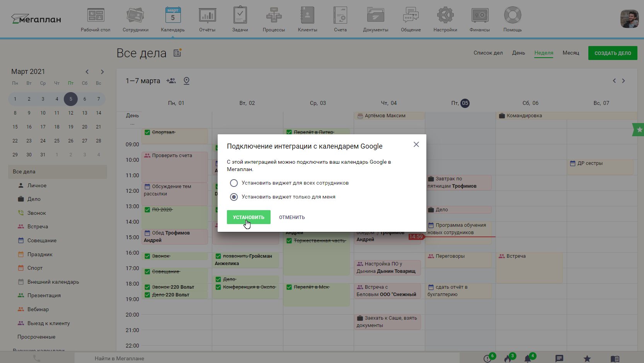This screenshot has height=363, width=644.
Task: Click phone icon in bottom bar
Action: click(37, 358)
